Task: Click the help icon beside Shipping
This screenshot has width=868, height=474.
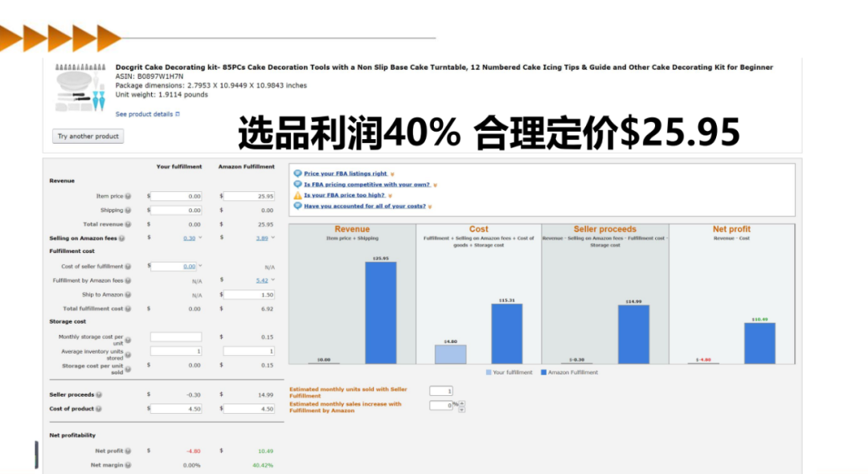Action: pyautogui.click(x=128, y=210)
